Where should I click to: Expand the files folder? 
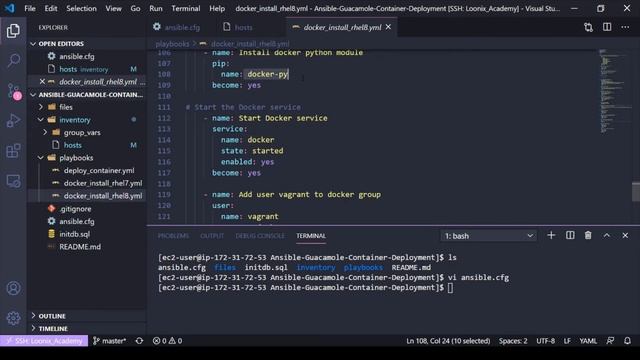tap(65, 107)
